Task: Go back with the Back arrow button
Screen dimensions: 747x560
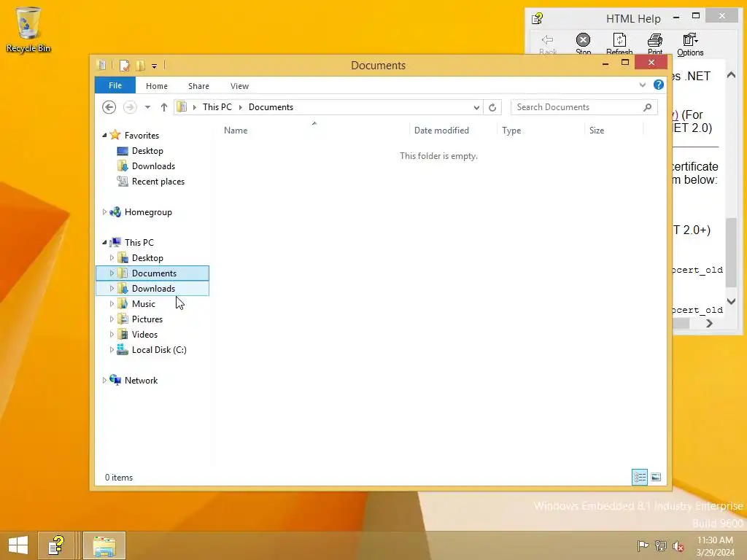Action: (109, 107)
